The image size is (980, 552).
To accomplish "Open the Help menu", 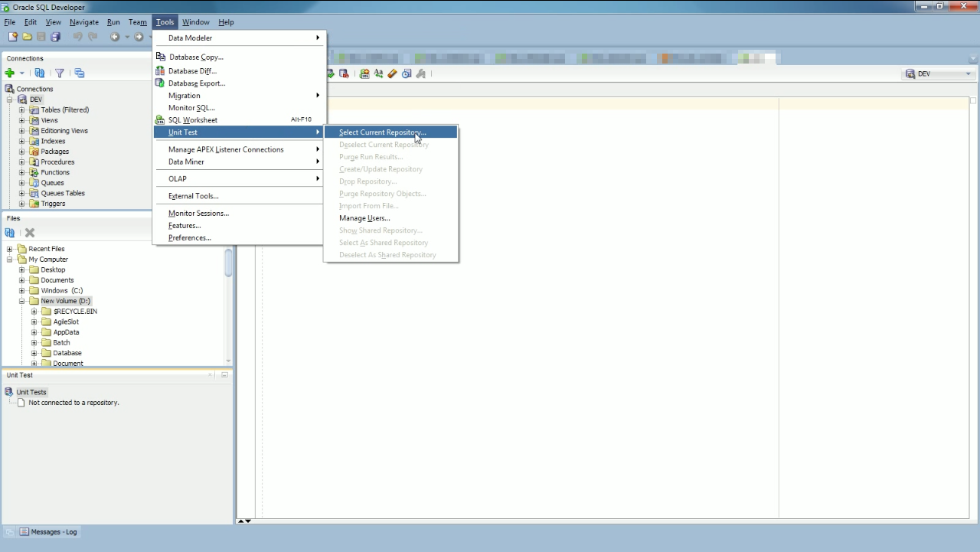I will (x=226, y=22).
